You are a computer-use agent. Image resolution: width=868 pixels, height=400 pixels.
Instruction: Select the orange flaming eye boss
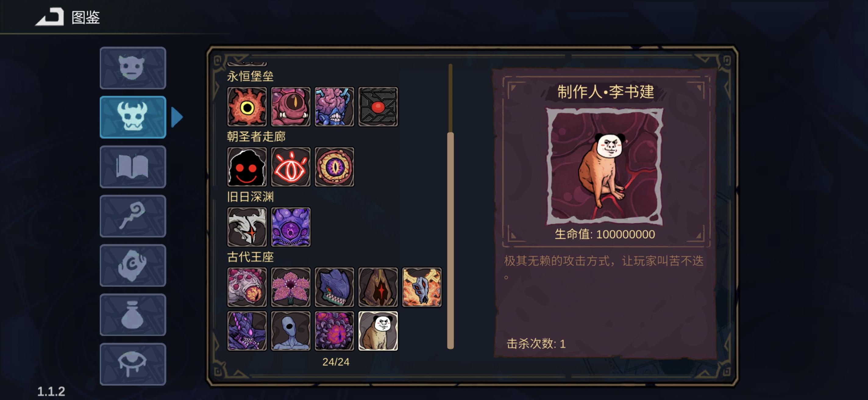tap(247, 107)
